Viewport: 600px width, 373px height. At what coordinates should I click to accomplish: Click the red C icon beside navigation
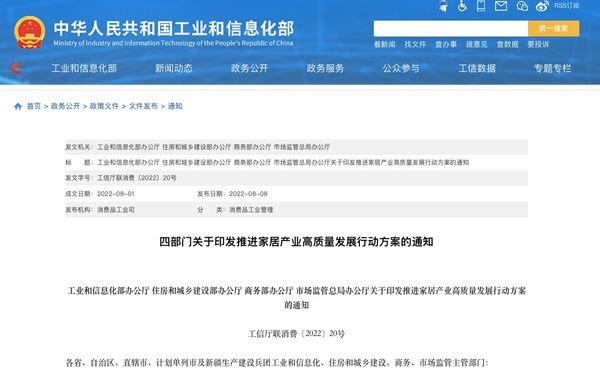pos(16,68)
